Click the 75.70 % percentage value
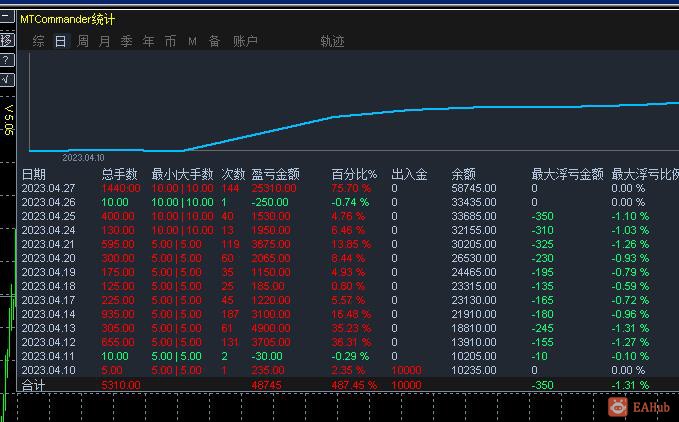 (x=351, y=188)
